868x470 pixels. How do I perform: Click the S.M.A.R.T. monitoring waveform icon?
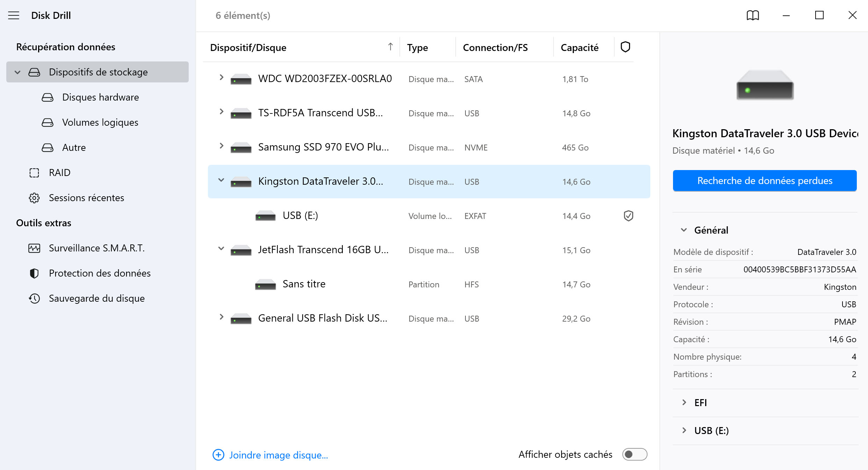click(x=34, y=248)
